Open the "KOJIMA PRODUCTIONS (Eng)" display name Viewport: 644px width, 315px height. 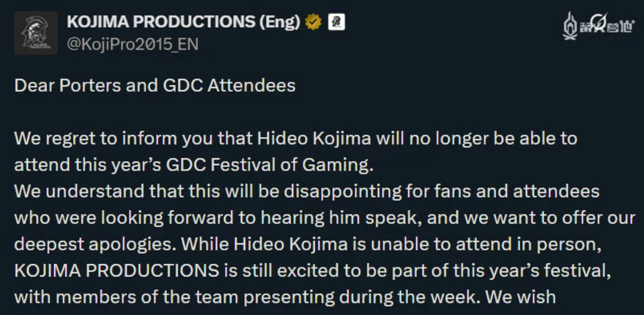coord(183,22)
